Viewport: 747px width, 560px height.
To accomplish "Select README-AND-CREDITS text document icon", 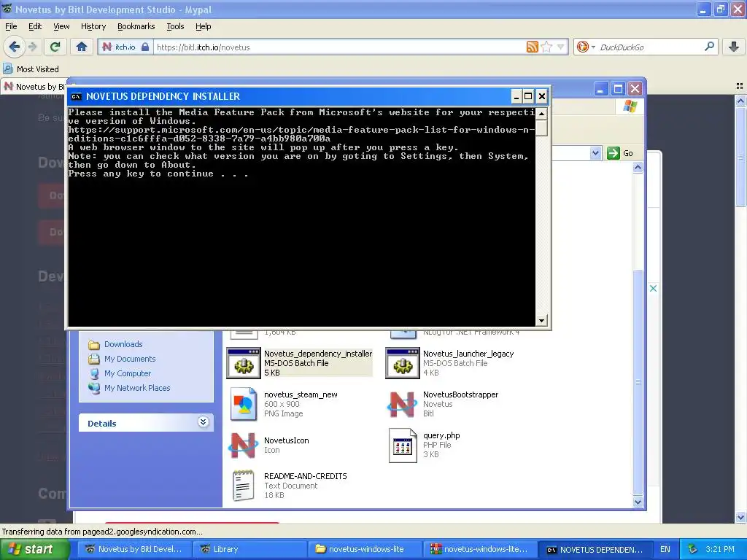I will click(x=244, y=485).
